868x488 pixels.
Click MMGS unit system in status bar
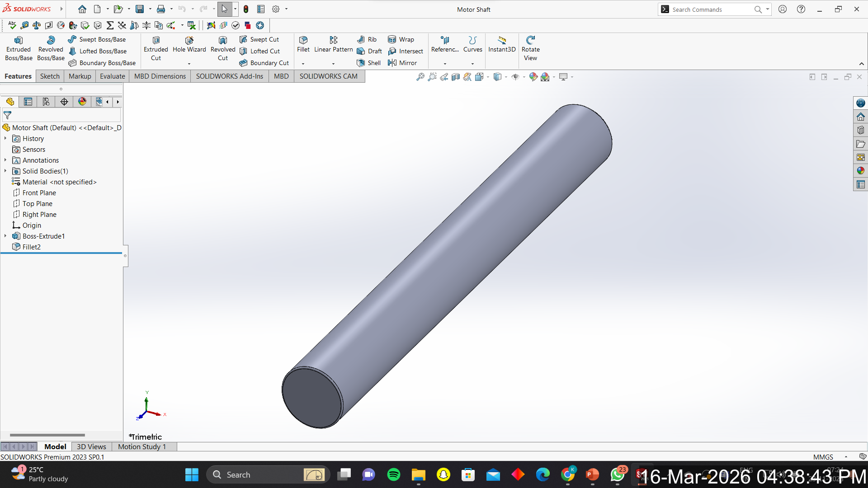coord(823,457)
